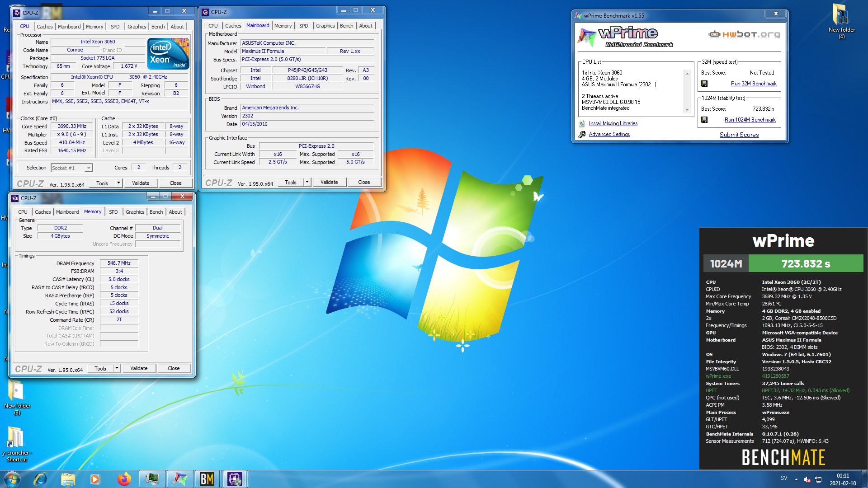The height and width of the screenshot is (488, 868).
Task: Click the 723.832 s result in BenchMate panel
Action: [x=806, y=263]
